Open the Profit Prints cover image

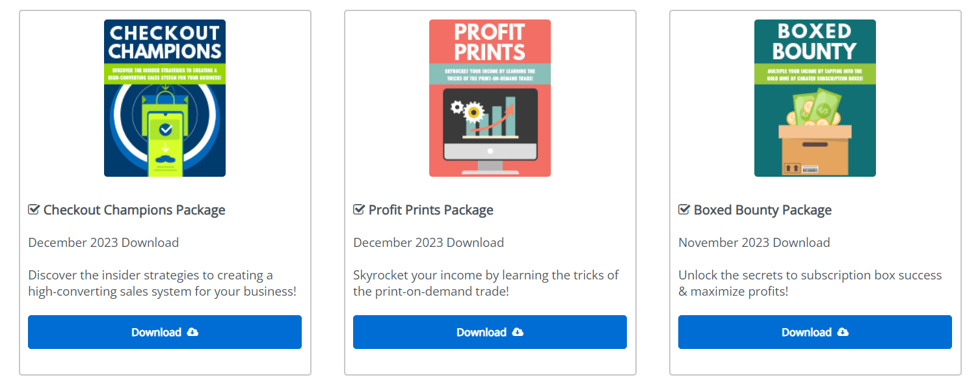[490, 97]
